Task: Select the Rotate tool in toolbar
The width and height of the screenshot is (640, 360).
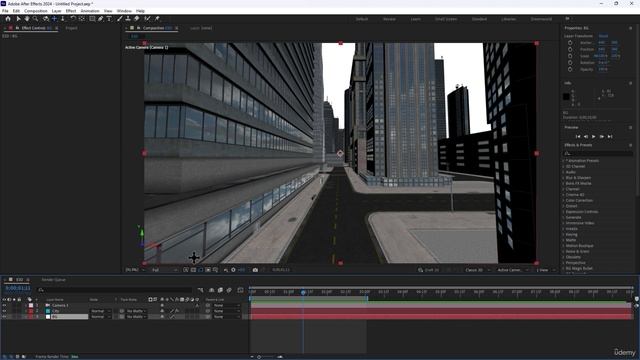Action: coord(73,19)
